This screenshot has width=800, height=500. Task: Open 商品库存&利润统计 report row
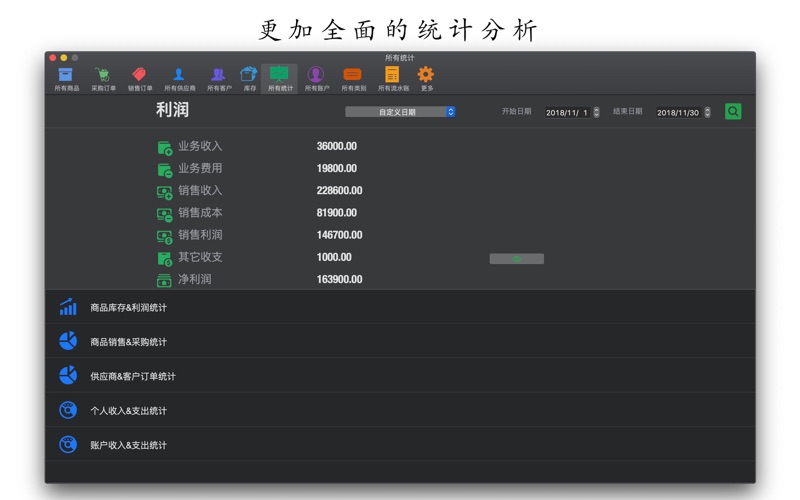[400, 308]
